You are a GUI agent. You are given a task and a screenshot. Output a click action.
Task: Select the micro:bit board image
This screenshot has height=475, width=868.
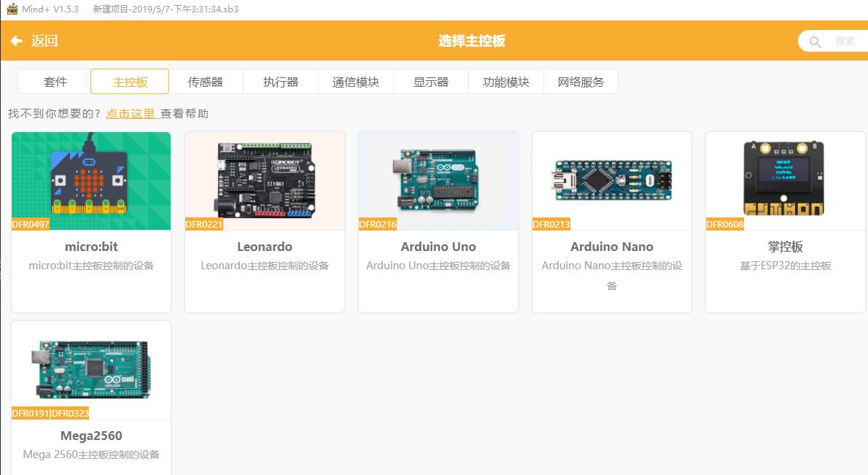coord(91,180)
